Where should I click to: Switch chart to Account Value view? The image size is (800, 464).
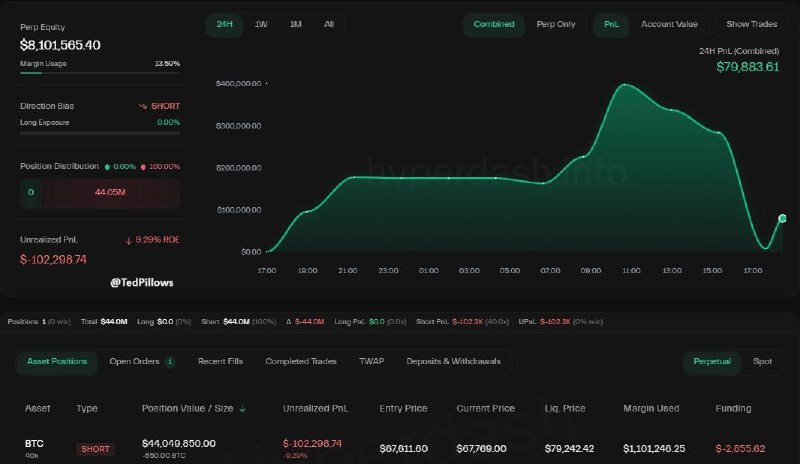670,24
